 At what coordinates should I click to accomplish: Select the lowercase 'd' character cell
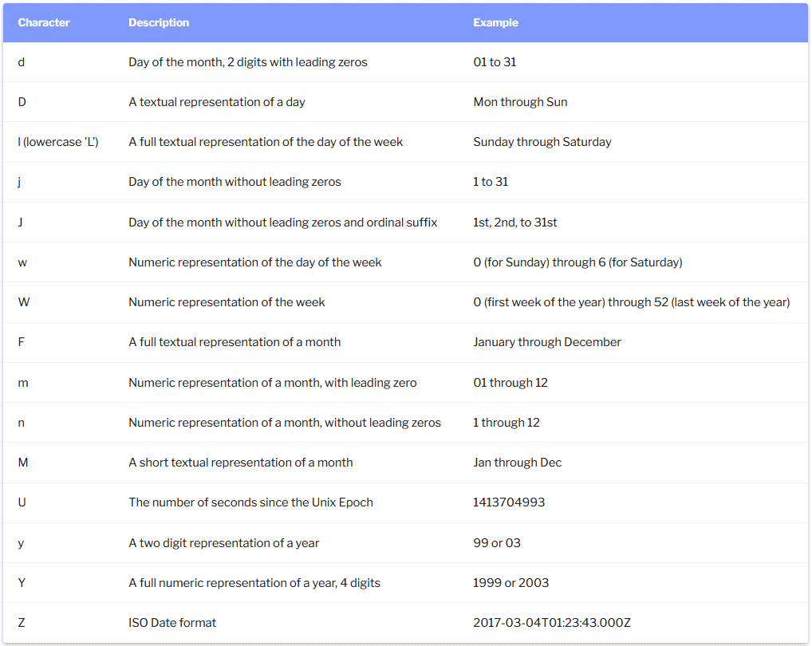pyautogui.click(x=22, y=61)
